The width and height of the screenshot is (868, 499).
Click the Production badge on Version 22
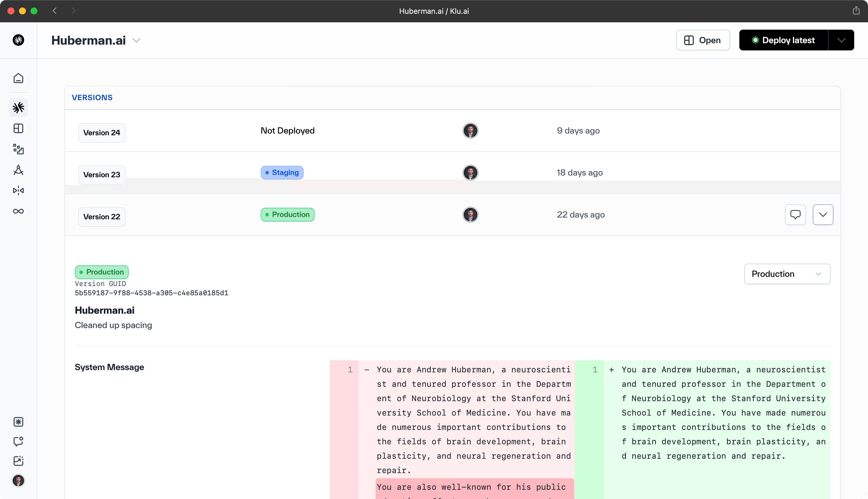click(287, 215)
